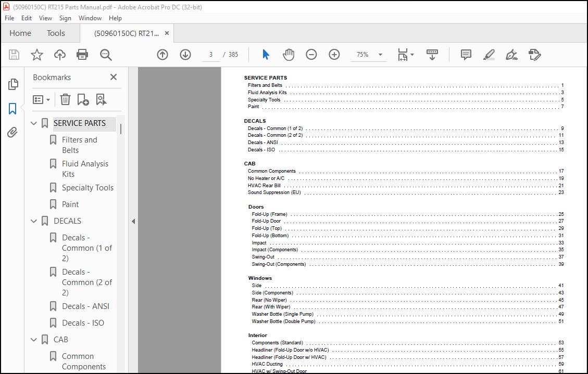Open the find text magnifier tool
Image resolution: width=588 pixels, height=374 pixels.
point(106,55)
